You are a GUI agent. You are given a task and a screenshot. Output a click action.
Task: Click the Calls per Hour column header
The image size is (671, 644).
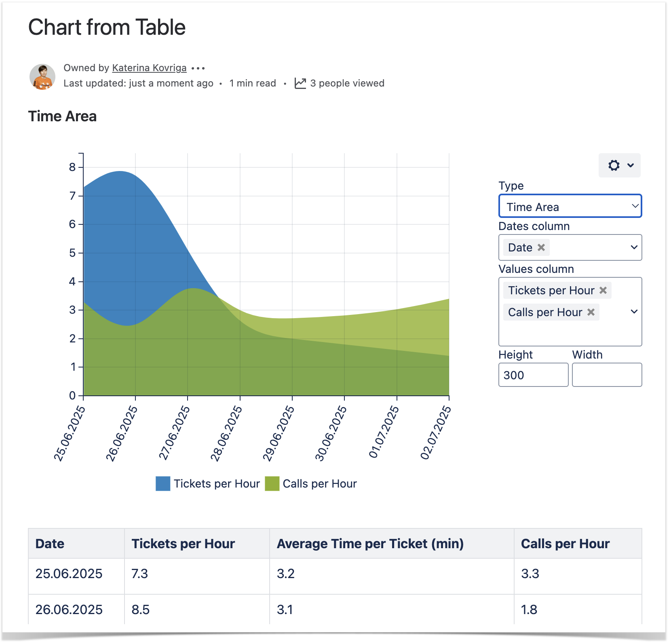pos(565,544)
